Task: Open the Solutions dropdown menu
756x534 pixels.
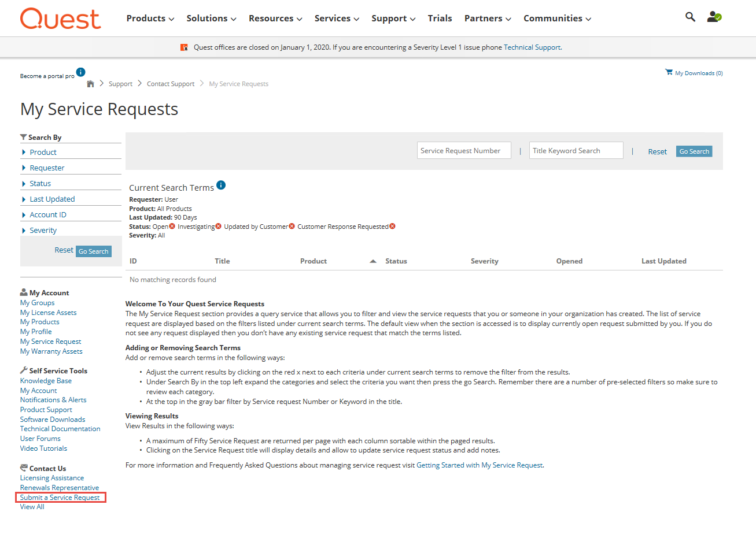Action: tap(211, 18)
